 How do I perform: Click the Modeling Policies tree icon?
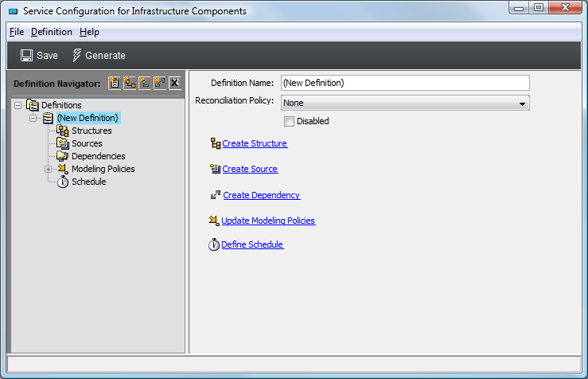pos(63,169)
